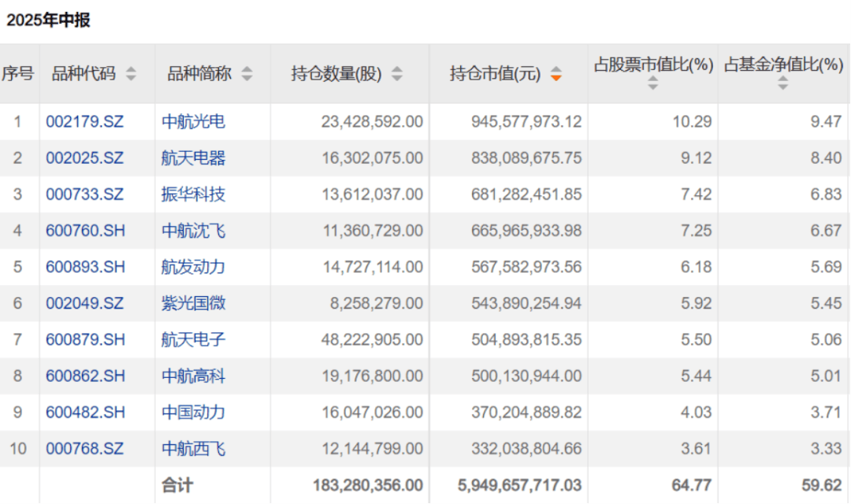Screen dimensions: 851x504
Task: Open stock code 000768.SZ
Action: tap(84, 449)
